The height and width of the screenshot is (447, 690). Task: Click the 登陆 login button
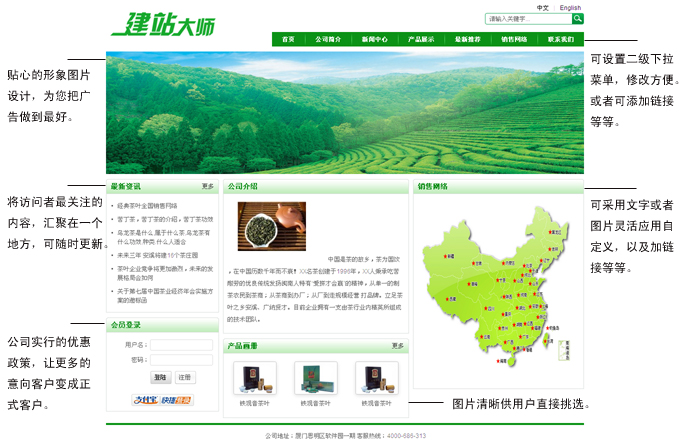161,377
